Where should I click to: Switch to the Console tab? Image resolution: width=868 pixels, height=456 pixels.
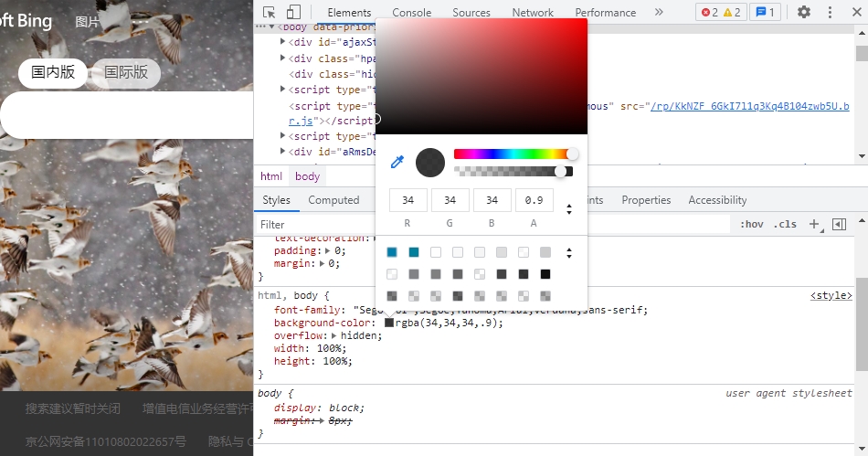pos(411,13)
